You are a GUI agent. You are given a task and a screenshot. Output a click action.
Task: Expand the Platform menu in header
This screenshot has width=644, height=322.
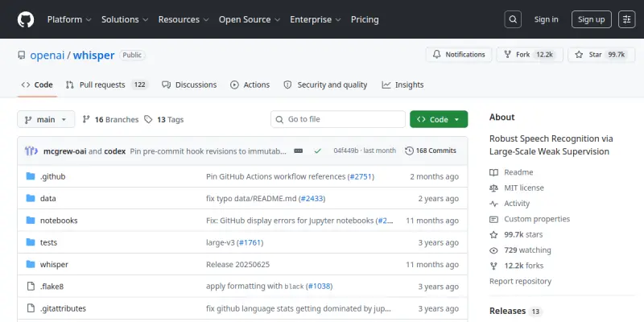pos(69,19)
